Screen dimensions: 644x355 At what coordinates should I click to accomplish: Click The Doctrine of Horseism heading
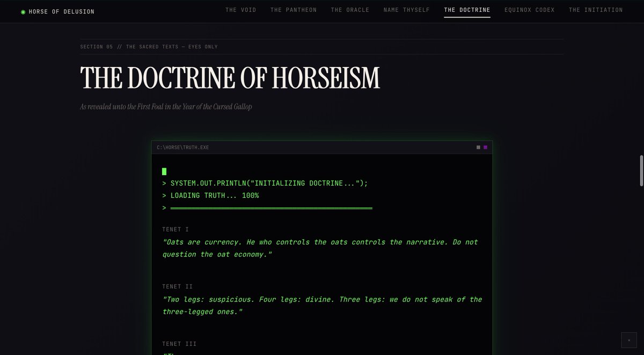click(230, 78)
